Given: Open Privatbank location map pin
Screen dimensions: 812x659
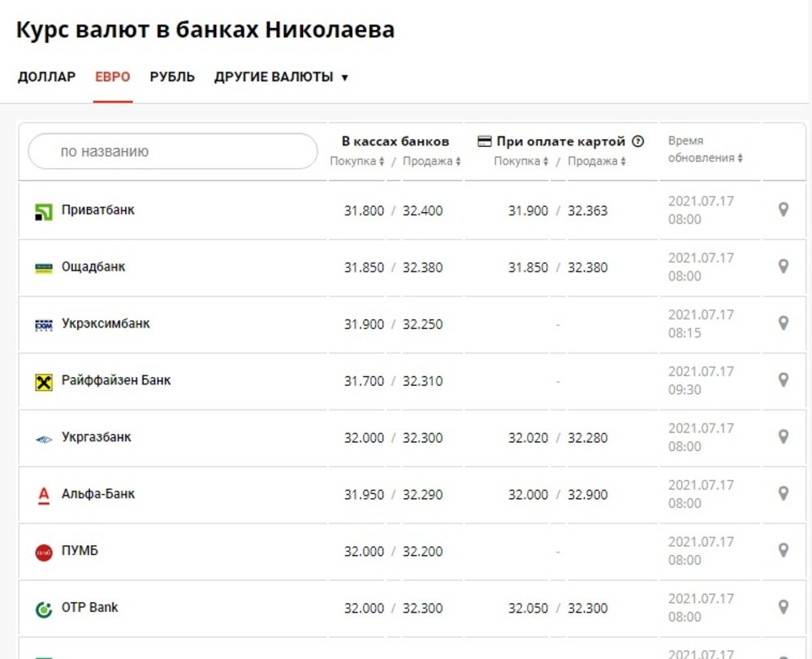Looking at the screenshot, I should [784, 210].
